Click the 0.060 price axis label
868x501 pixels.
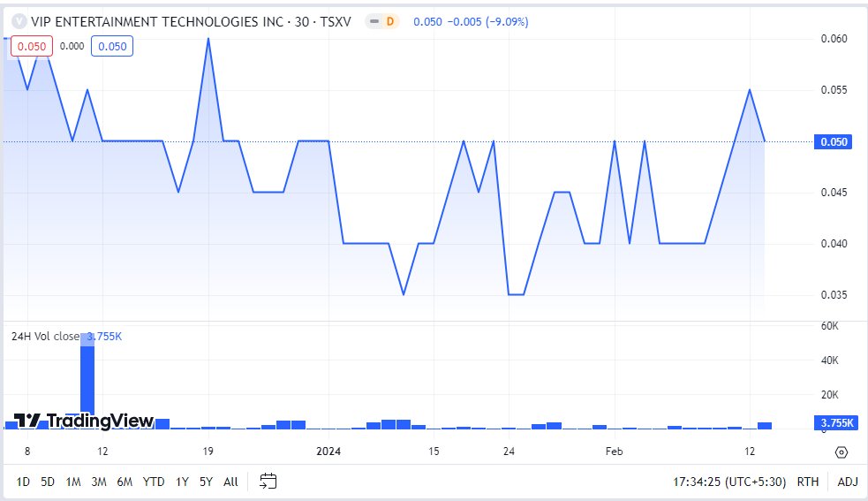(x=834, y=39)
